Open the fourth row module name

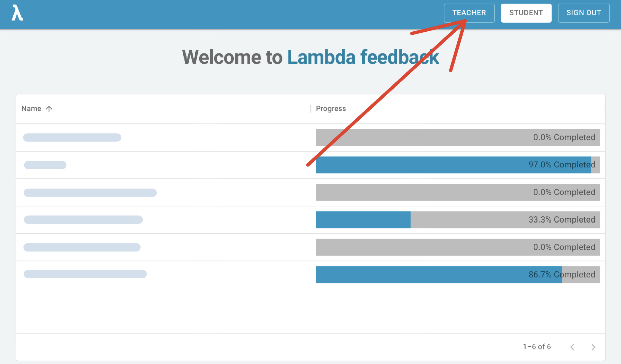click(x=83, y=220)
